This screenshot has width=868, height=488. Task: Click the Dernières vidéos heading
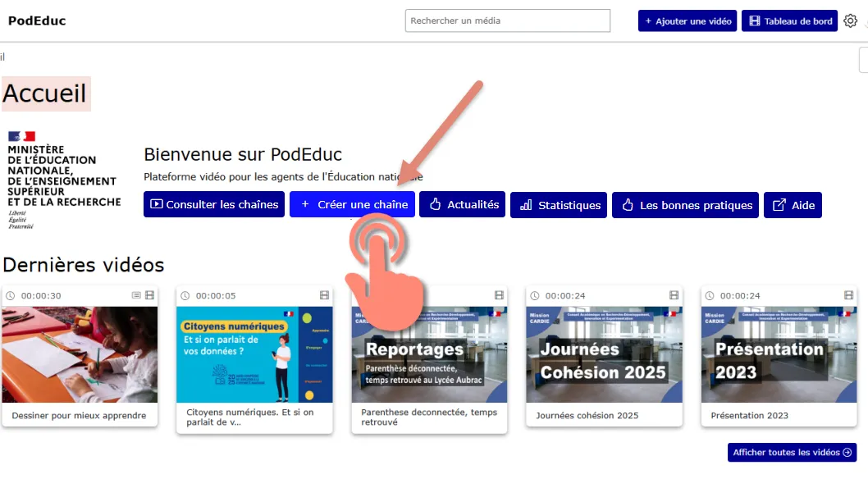[x=84, y=264]
